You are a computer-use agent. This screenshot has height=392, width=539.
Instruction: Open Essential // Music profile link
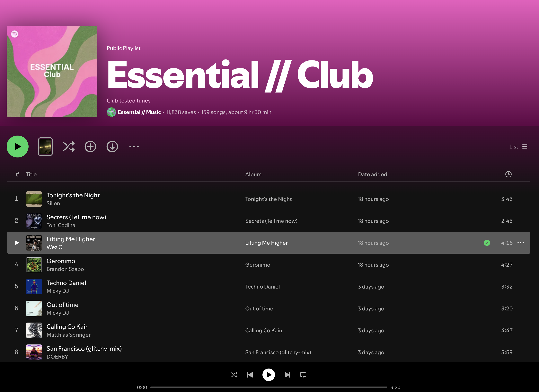pyautogui.click(x=139, y=112)
